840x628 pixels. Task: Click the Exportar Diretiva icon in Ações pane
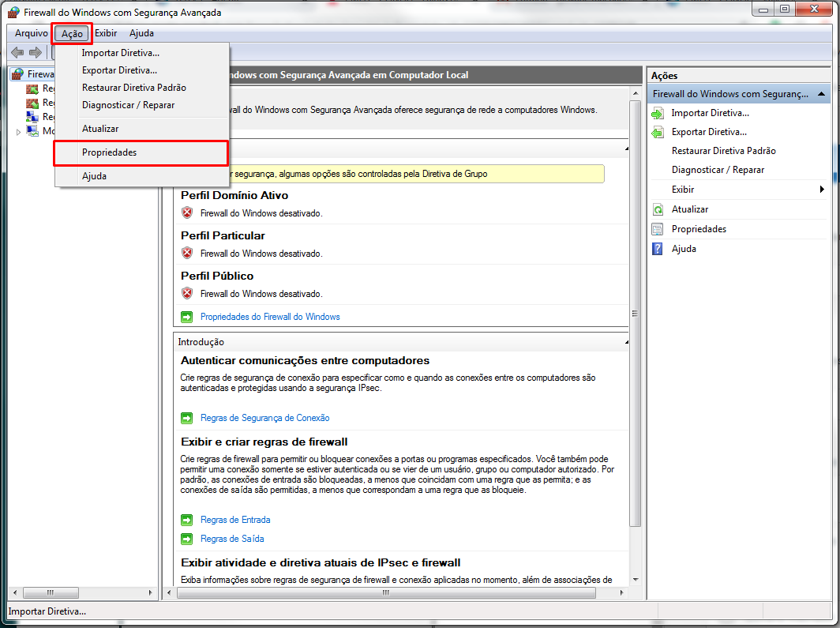point(658,131)
